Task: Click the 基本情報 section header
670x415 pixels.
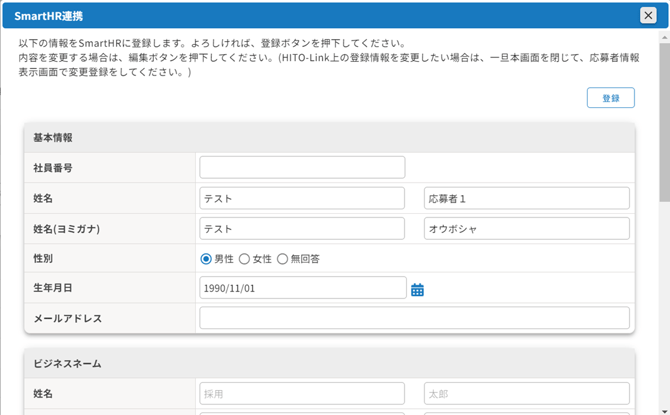Action: coord(329,138)
